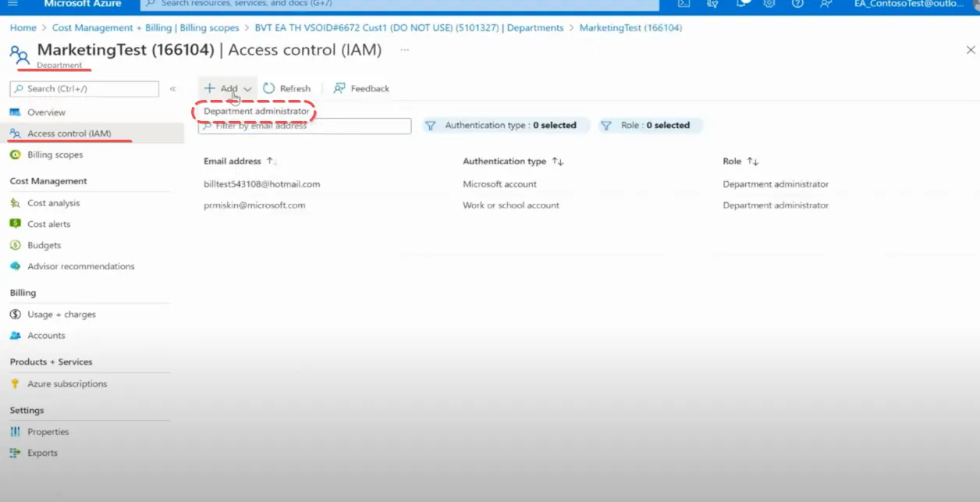Sort by Role column
Image resolution: width=980 pixels, height=502 pixels.
pyautogui.click(x=740, y=161)
